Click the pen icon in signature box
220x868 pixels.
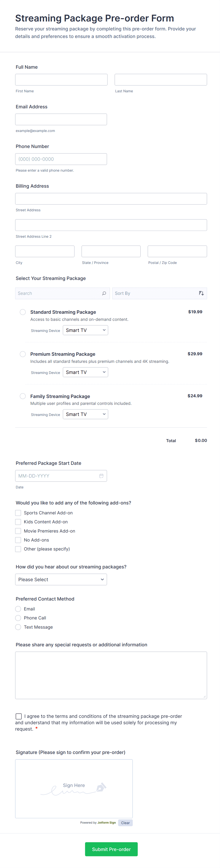(101, 788)
